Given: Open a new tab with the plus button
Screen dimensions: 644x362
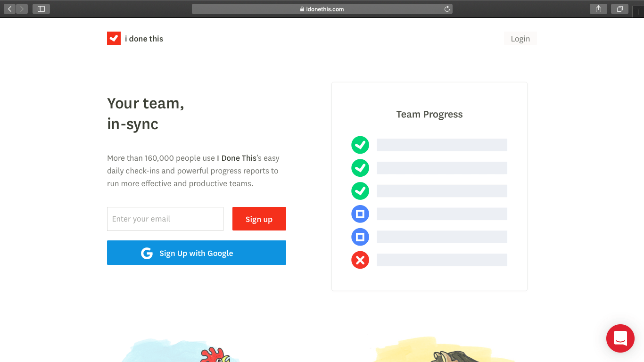Looking at the screenshot, I should (638, 12).
